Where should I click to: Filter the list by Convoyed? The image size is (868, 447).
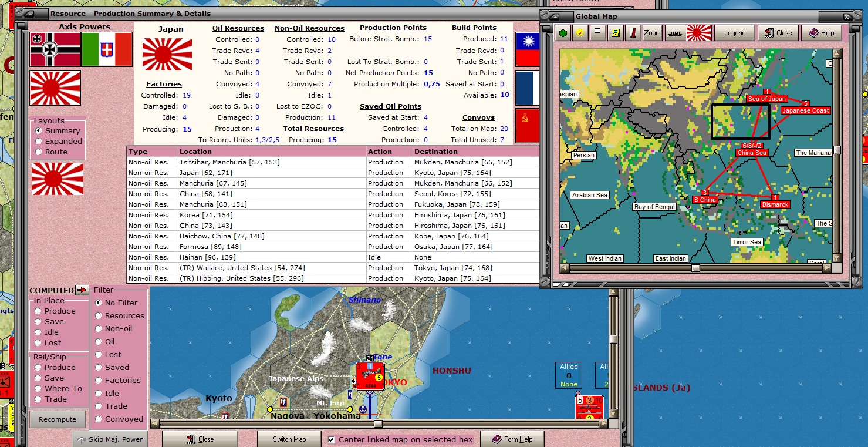point(119,419)
